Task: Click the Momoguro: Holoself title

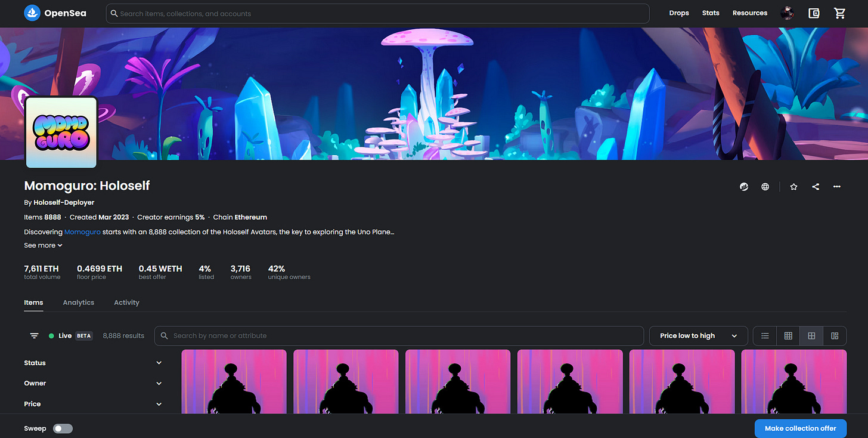Action: point(87,186)
